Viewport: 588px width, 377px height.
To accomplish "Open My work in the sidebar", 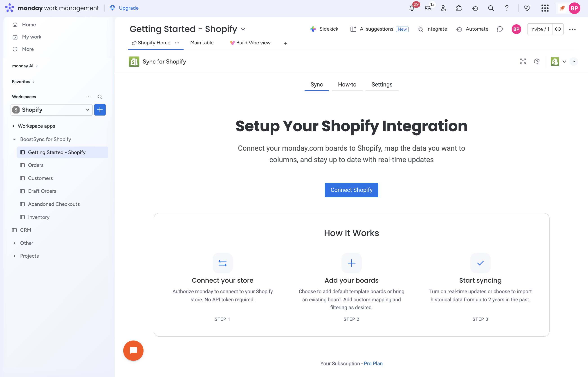I will (27, 37).
